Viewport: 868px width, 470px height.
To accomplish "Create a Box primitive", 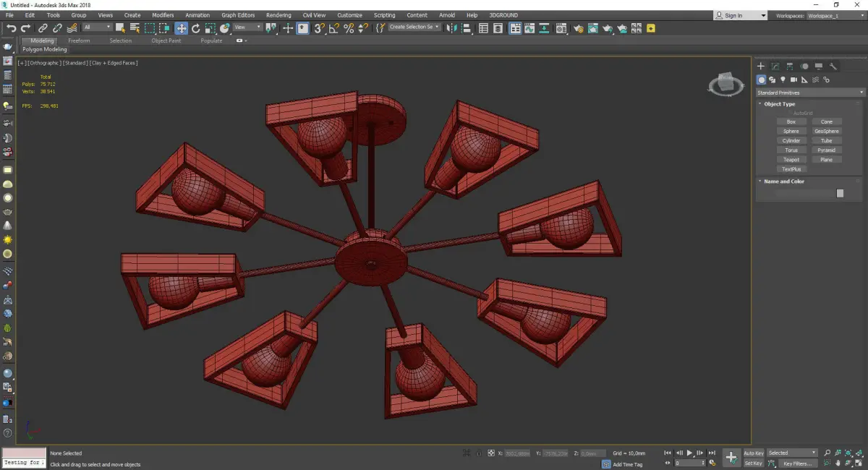I will (x=791, y=122).
